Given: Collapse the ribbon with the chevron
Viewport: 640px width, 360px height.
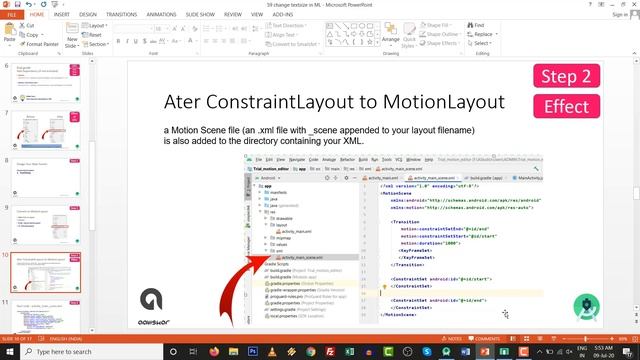Looking at the screenshot, I should pyautogui.click(x=634, y=53).
